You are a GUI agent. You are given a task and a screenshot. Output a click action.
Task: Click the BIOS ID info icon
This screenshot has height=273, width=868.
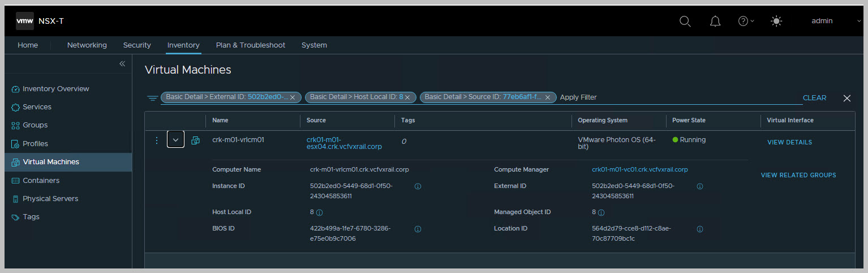click(x=418, y=229)
